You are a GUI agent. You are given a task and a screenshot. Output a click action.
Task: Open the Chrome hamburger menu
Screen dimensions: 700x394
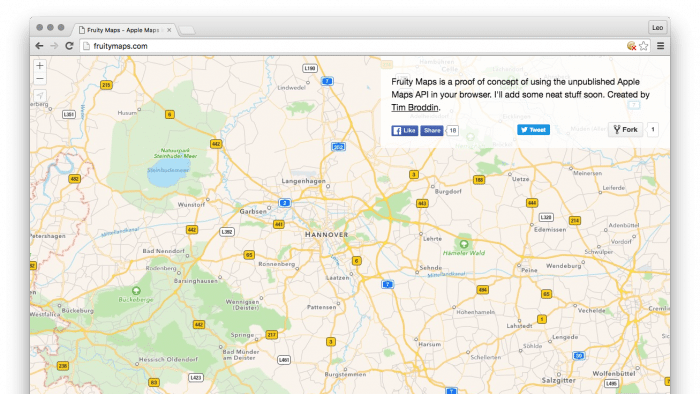(660, 46)
